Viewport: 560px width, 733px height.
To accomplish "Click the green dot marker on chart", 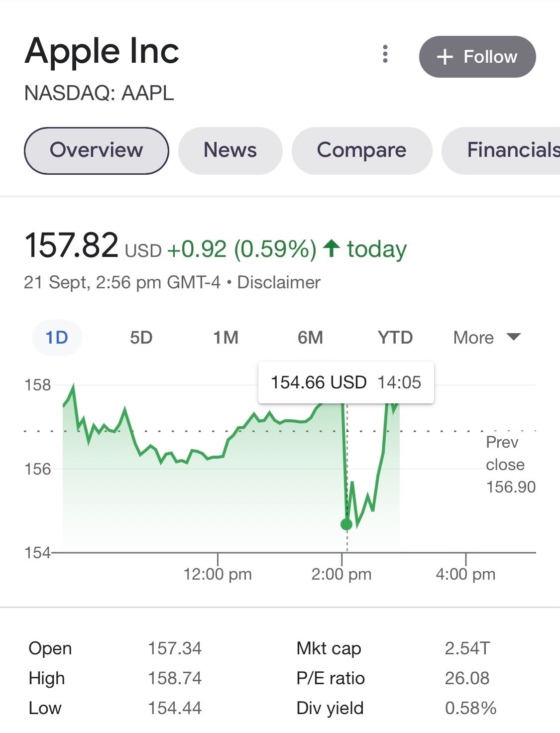I will click(346, 524).
